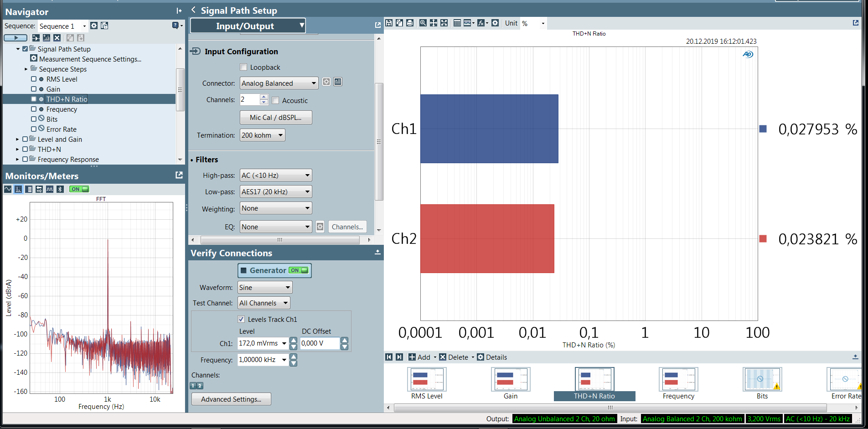Enable the Loopback checkbox
This screenshot has width=868, height=429.
243,67
